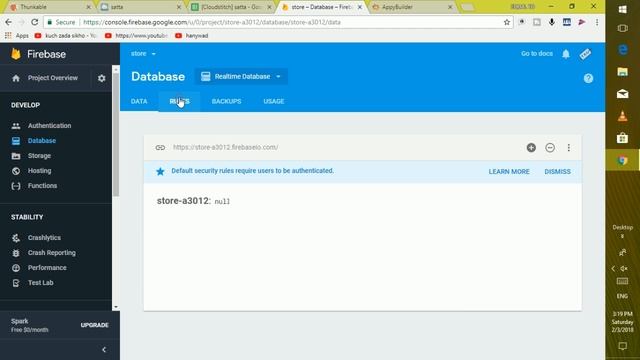Switch to the RULES tab
The width and height of the screenshot is (640, 360).
tap(179, 101)
